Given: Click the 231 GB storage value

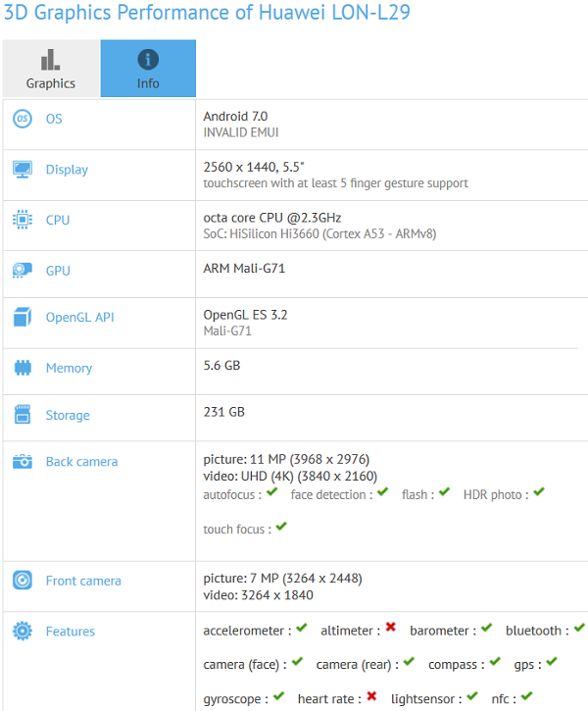Looking at the screenshot, I should click(x=224, y=412).
